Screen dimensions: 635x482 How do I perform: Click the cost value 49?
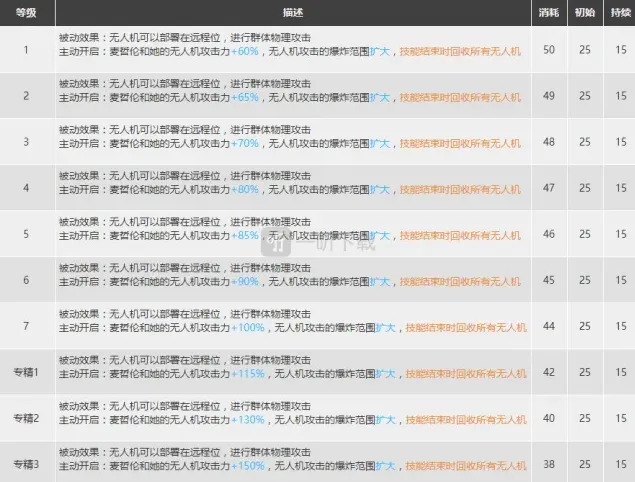549,96
